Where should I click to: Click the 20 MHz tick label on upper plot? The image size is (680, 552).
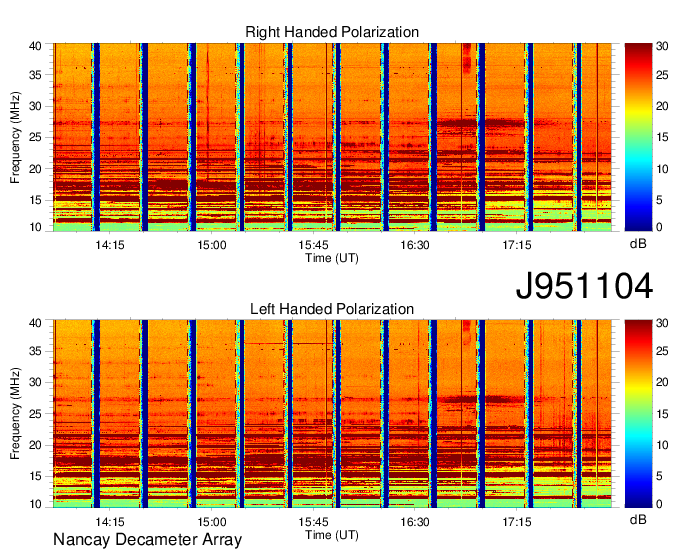coord(36,169)
